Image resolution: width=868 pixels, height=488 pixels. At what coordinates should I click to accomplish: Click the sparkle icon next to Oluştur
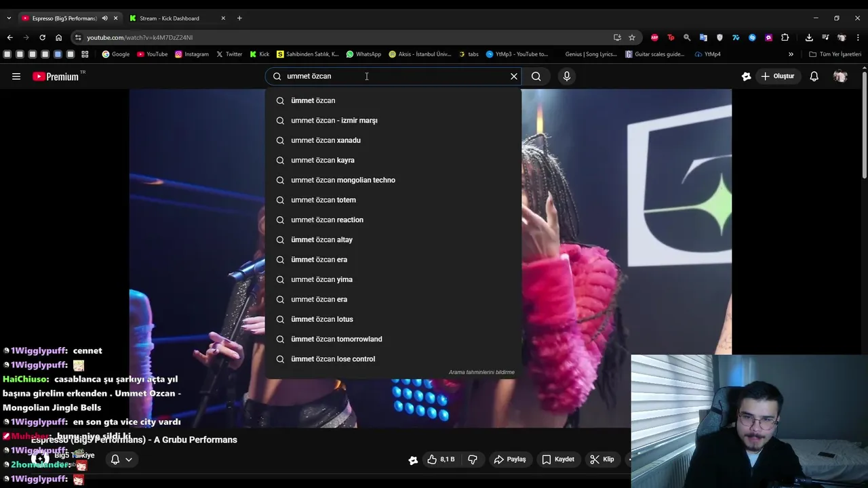pos(747,77)
